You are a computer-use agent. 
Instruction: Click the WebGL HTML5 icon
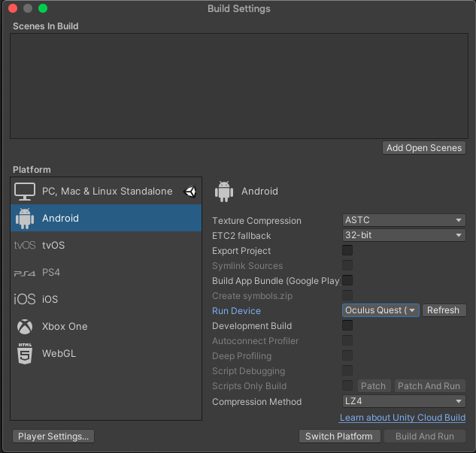(26, 354)
